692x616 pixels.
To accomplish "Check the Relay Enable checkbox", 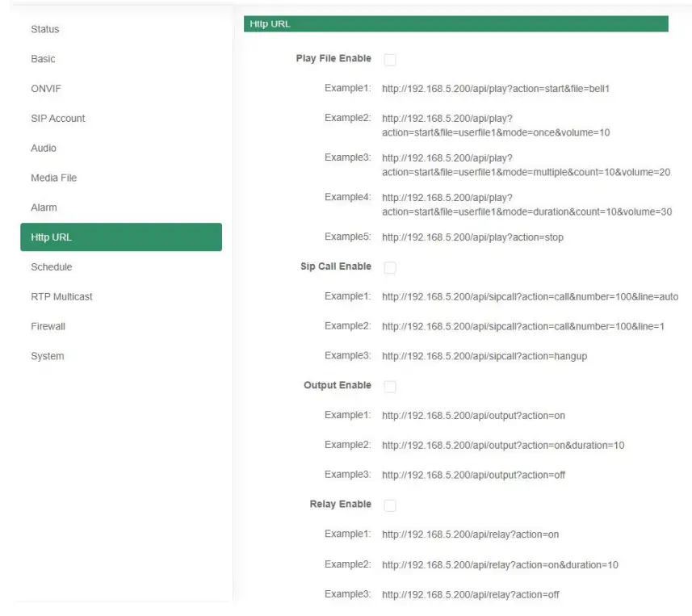I will click(390, 505).
